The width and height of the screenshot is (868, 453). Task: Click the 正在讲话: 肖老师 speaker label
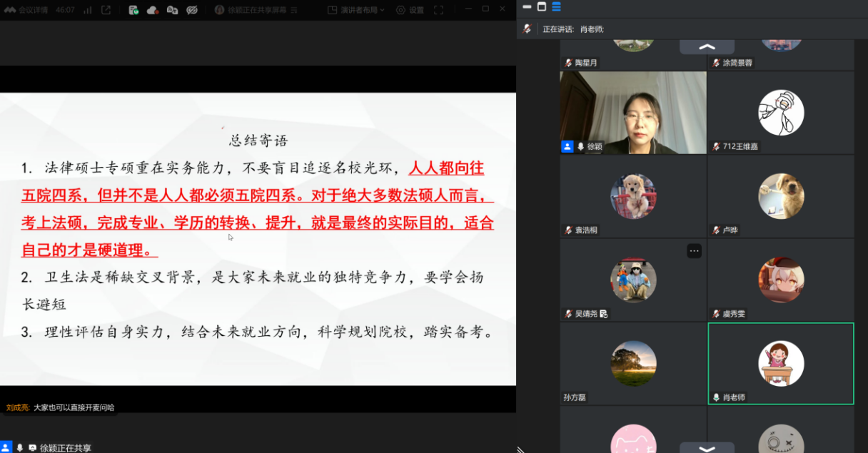(x=573, y=29)
